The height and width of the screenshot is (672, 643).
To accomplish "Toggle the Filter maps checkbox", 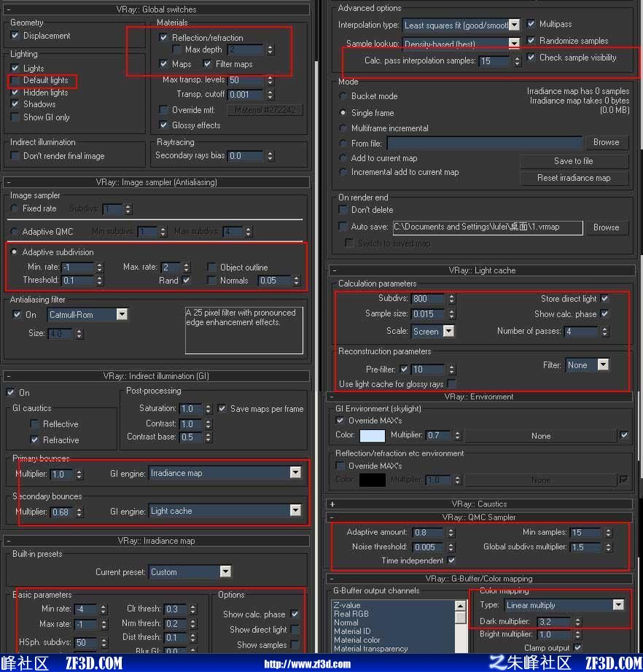I will coord(208,64).
